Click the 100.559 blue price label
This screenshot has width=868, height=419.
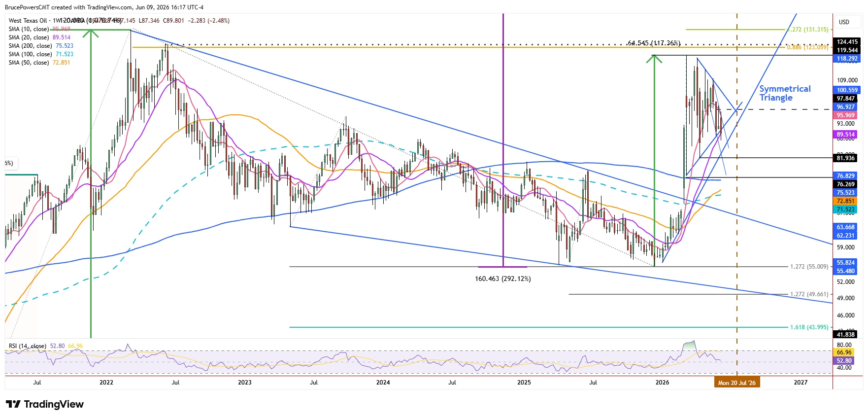[x=847, y=90]
